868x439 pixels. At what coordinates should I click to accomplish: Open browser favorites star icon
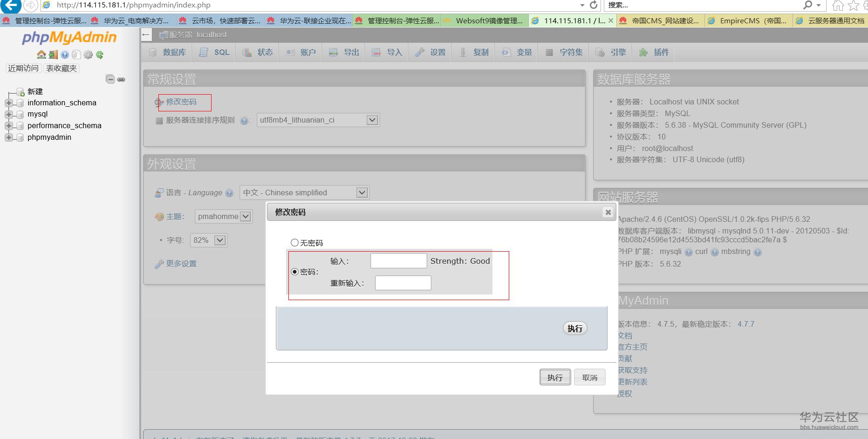click(854, 6)
